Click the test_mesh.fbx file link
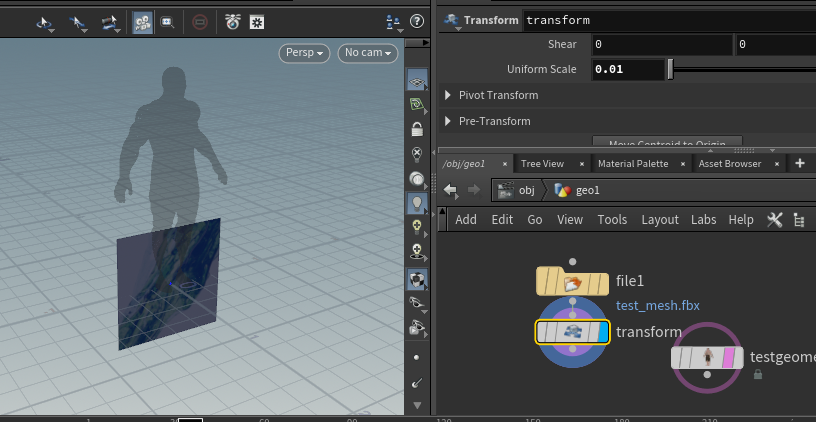816x422 pixels. click(x=658, y=305)
